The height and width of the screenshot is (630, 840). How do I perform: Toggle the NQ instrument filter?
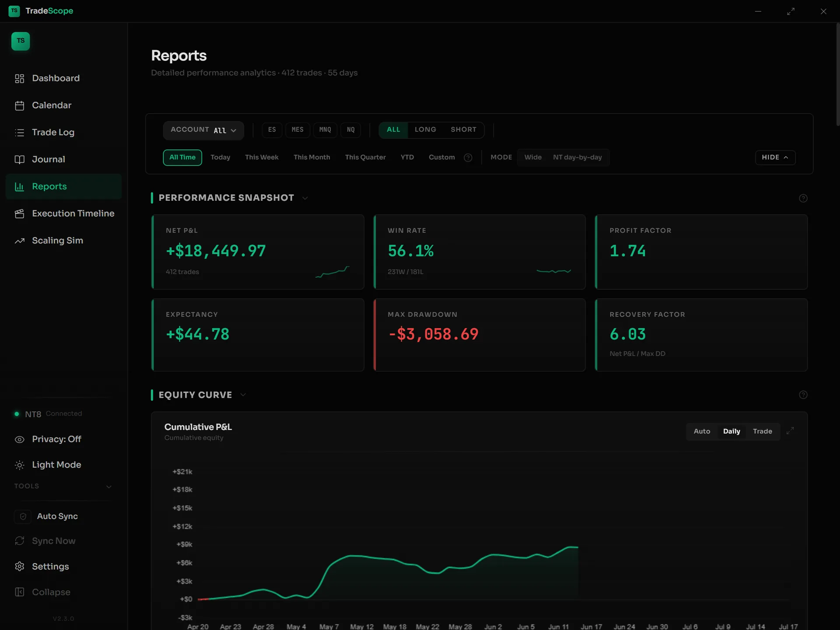click(350, 130)
